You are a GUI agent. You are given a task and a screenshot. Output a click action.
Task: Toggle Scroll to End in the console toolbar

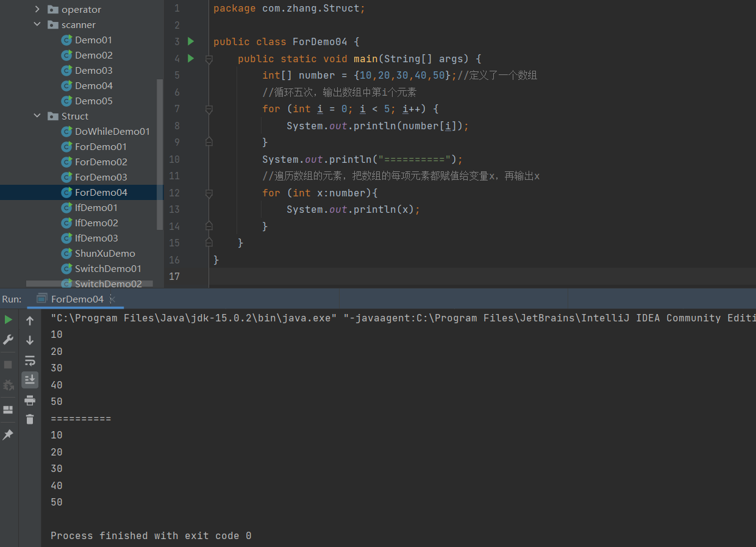[x=30, y=380]
